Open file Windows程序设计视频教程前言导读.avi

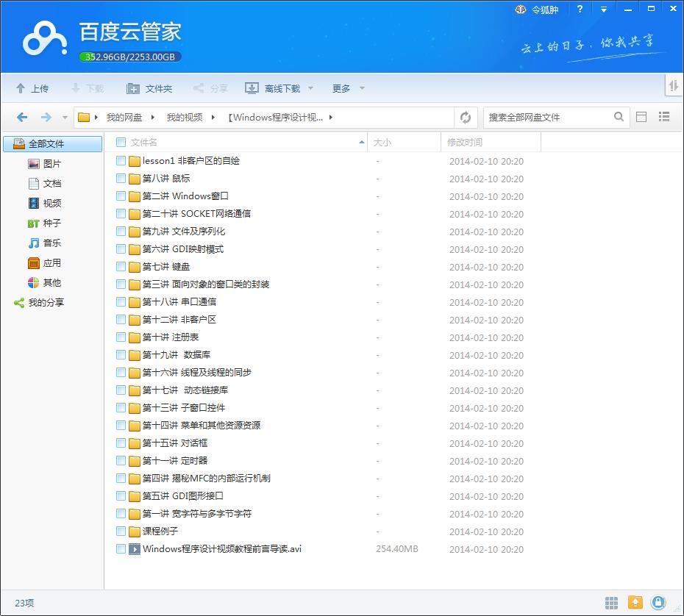(x=222, y=549)
